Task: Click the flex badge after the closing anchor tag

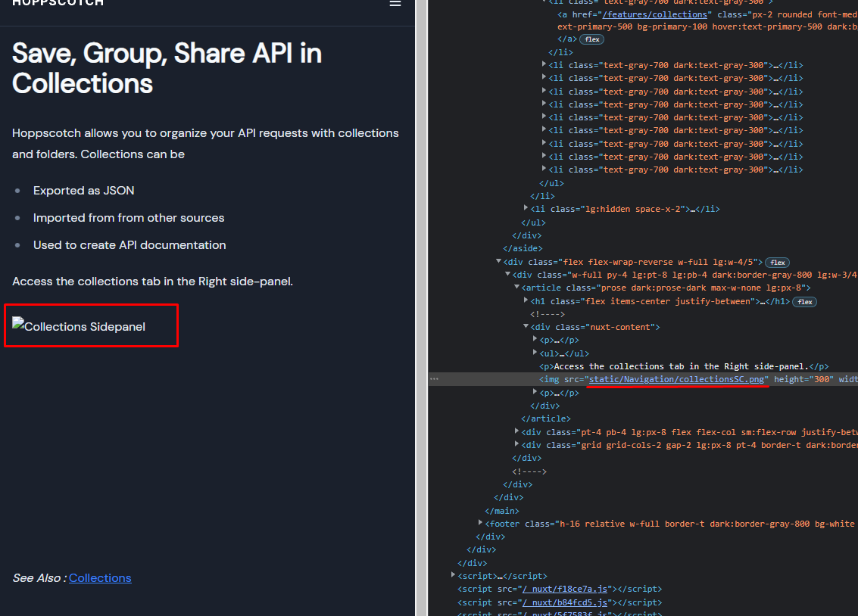Action: 592,39
